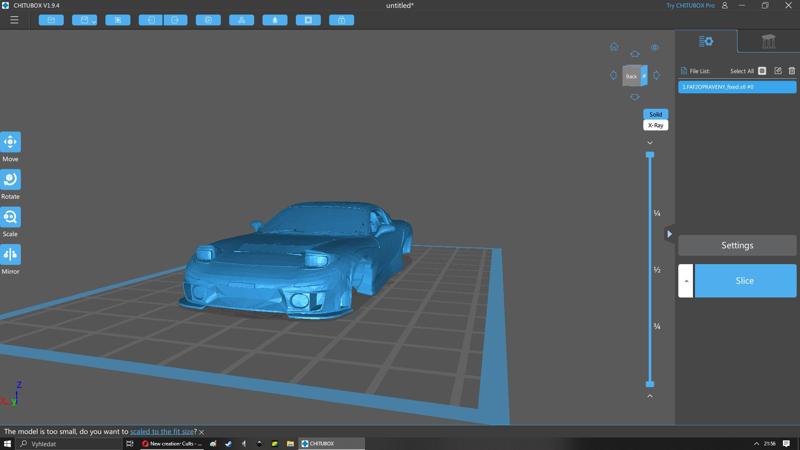Open the save options dropdown arrow
800x450 pixels.
pos(93,21)
